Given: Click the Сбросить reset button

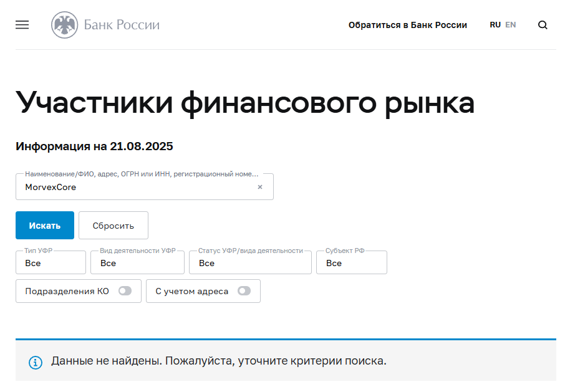Looking at the screenshot, I should pyautogui.click(x=113, y=226).
